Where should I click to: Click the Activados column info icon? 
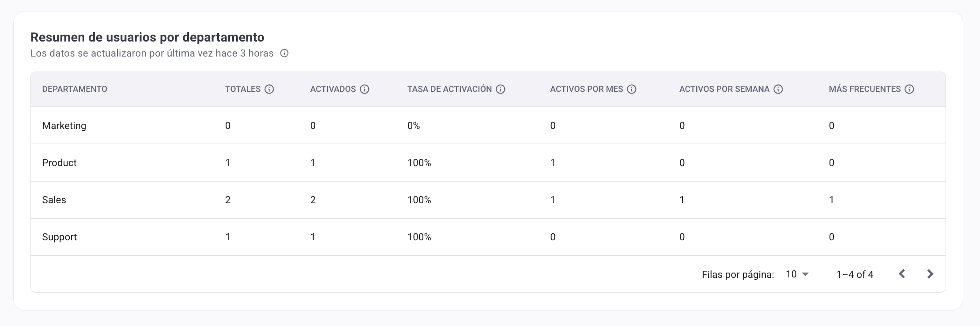tap(365, 89)
